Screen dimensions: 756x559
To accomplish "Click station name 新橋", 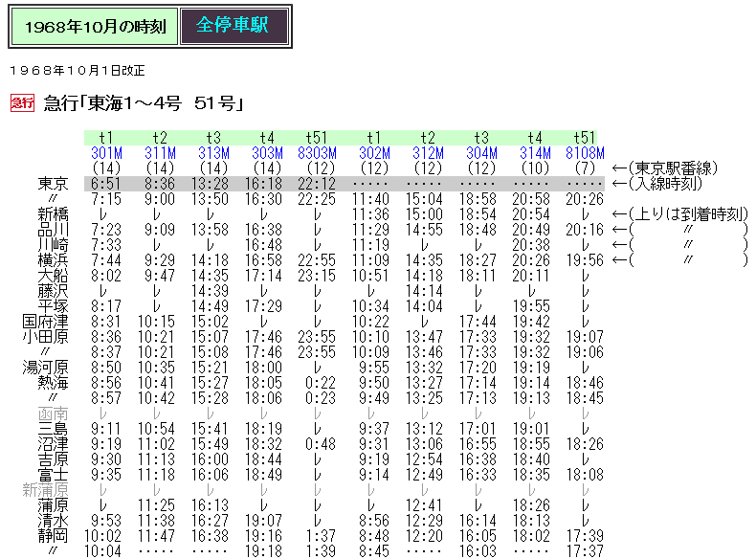I will 53,214.
